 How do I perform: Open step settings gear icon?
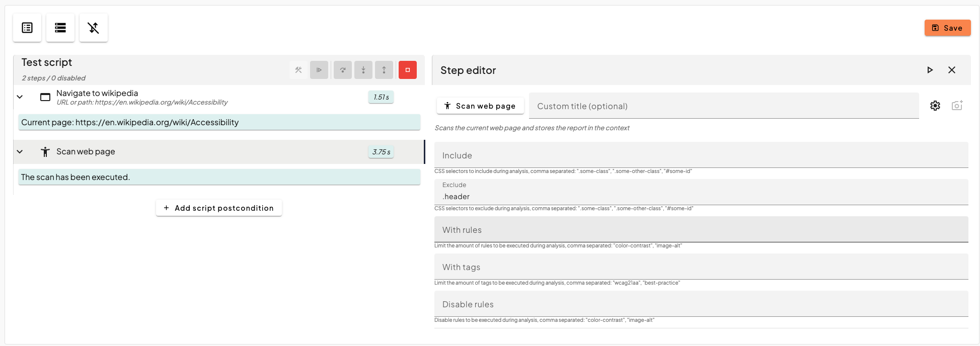click(935, 106)
